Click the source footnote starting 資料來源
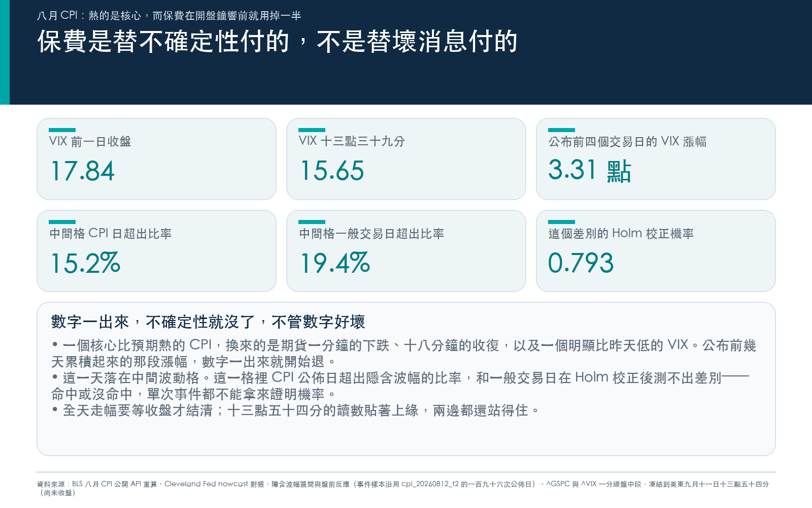Viewport: 812px width, 508px height. (x=403, y=488)
